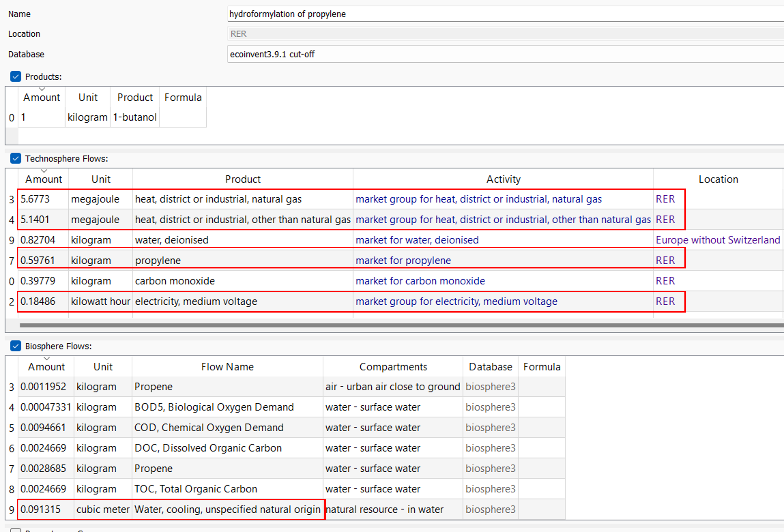Select air - urban air close to ground
This screenshot has height=532, width=784.
click(x=393, y=387)
